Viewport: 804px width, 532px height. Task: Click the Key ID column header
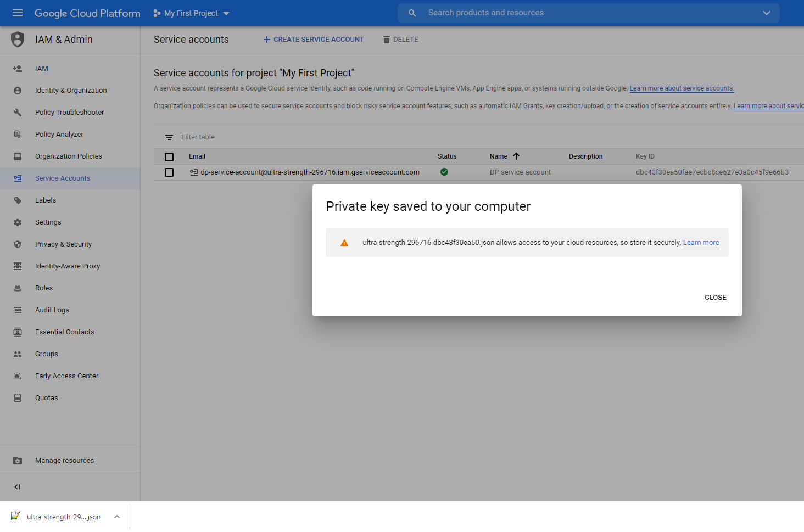[645, 156]
